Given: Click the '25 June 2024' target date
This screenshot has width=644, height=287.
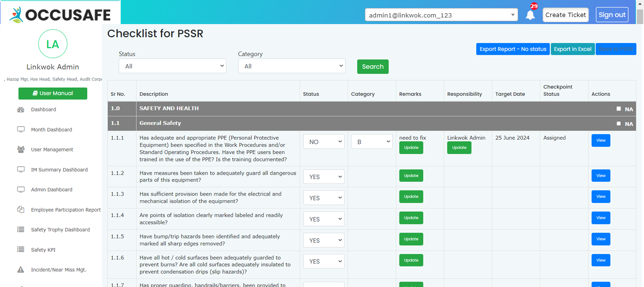Looking at the screenshot, I should pyautogui.click(x=512, y=138).
